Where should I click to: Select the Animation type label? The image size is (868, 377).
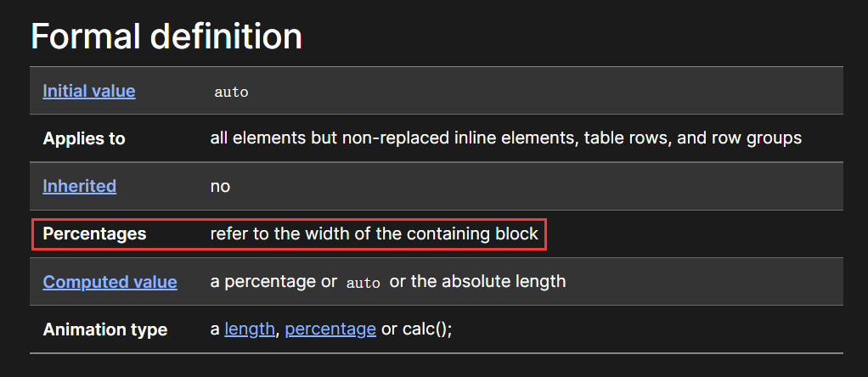tap(105, 329)
